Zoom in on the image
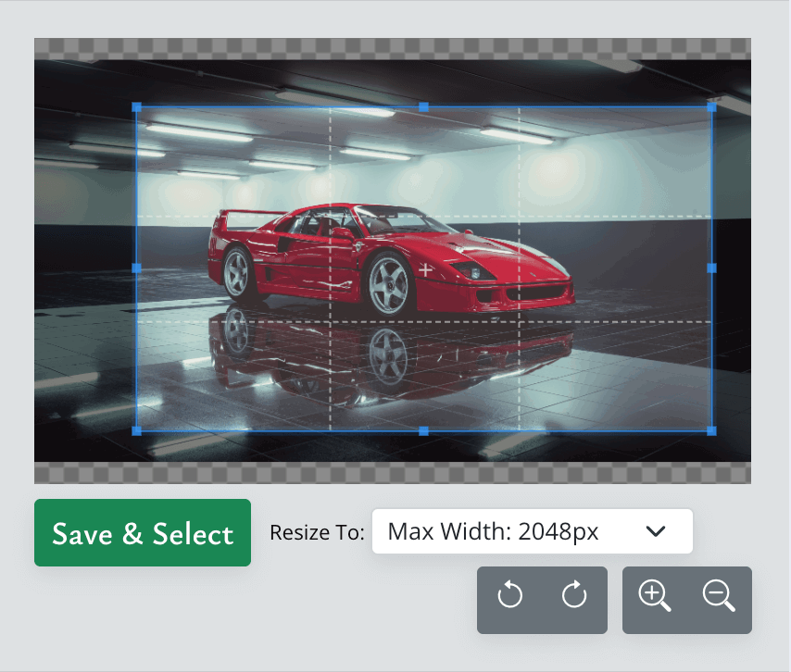The width and height of the screenshot is (791, 672). pos(654,596)
